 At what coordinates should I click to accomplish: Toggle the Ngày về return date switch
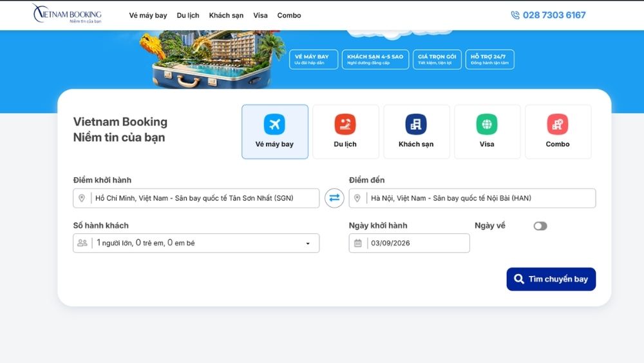540,226
